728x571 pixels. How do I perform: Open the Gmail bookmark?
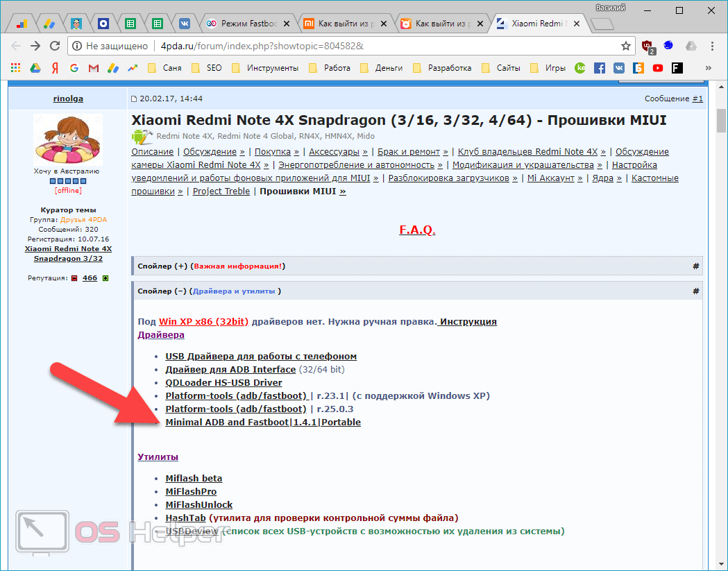(93, 68)
